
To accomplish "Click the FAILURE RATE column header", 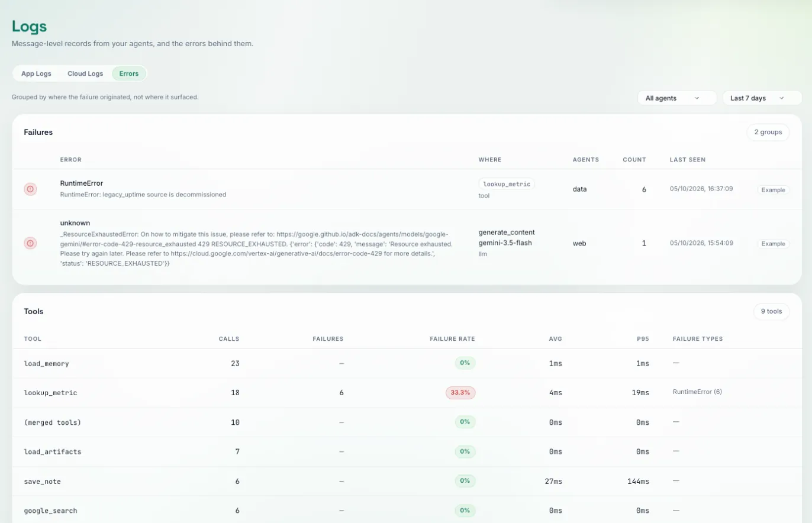I will pyautogui.click(x=452, y=339).
